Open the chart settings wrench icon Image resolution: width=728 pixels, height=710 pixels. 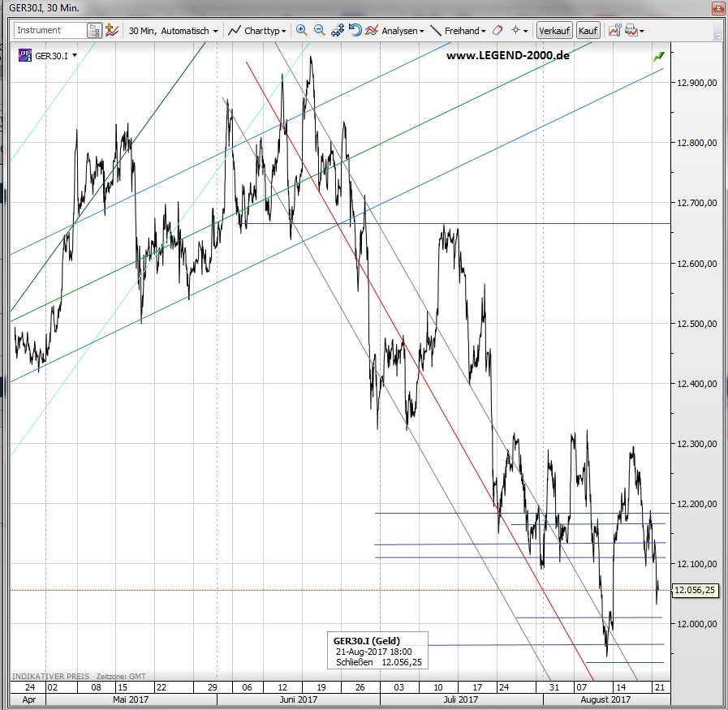(614, 31)
